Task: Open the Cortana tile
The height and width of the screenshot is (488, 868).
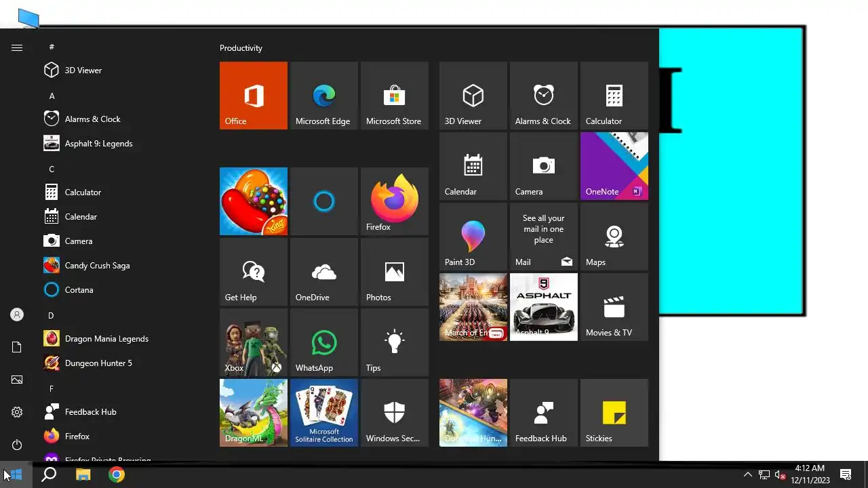Action: point(324,201)
